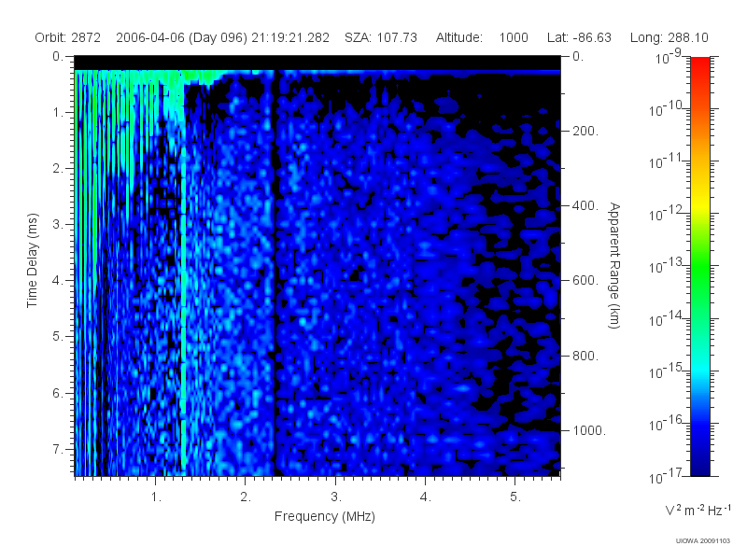The image size is (747, 560).
Task: Click the UIOWA 20091103 watermark text
Action: pyautogui.click(x=703, y=541)
